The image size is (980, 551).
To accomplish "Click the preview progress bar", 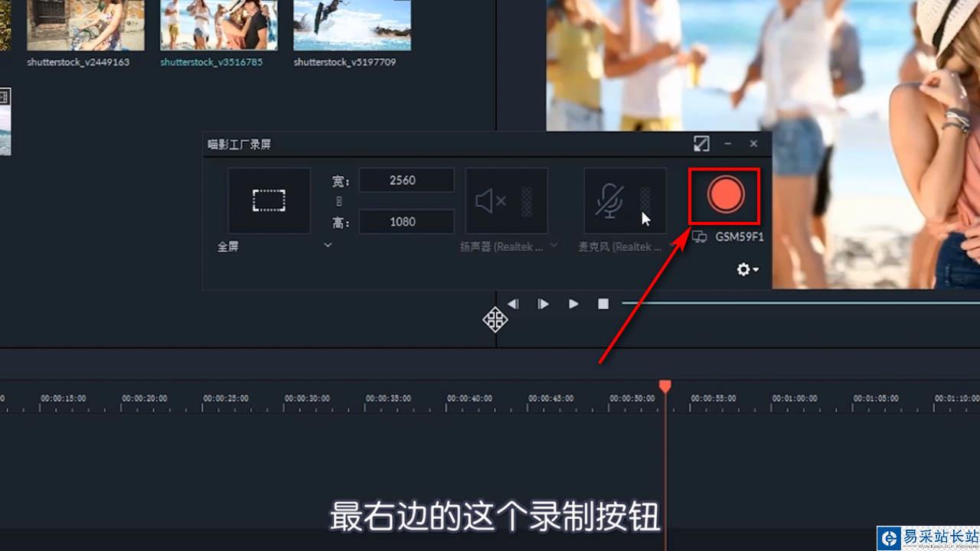I will [801, 304].
